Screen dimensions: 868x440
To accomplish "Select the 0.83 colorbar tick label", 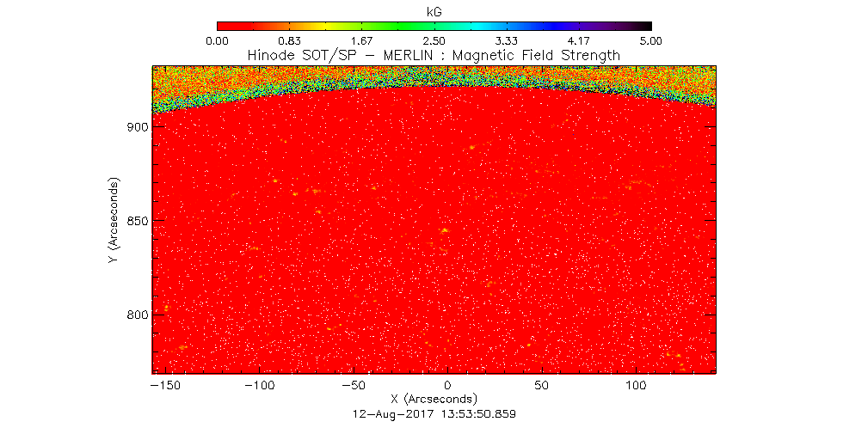I will pyautogui.click(x=289, y=40).
